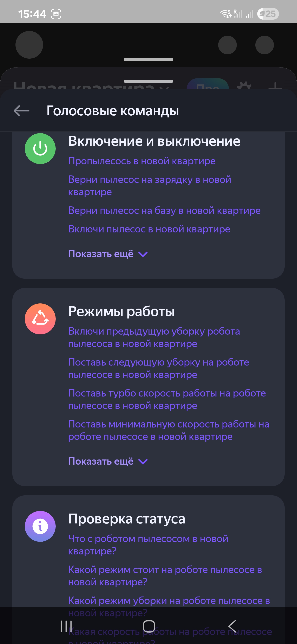Tap the orange modes icon
This screenshot has height=644, width=297.
point(40,319)
